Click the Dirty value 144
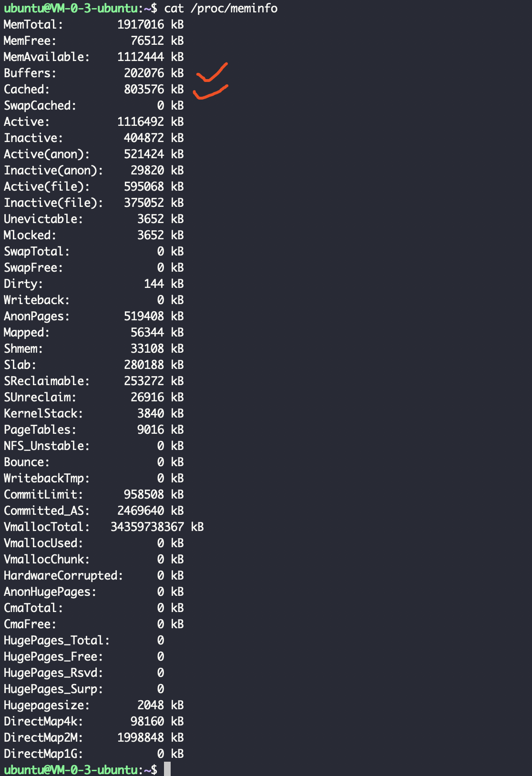Viewport: 532px width, 776px height. click(x=154, y=284)
